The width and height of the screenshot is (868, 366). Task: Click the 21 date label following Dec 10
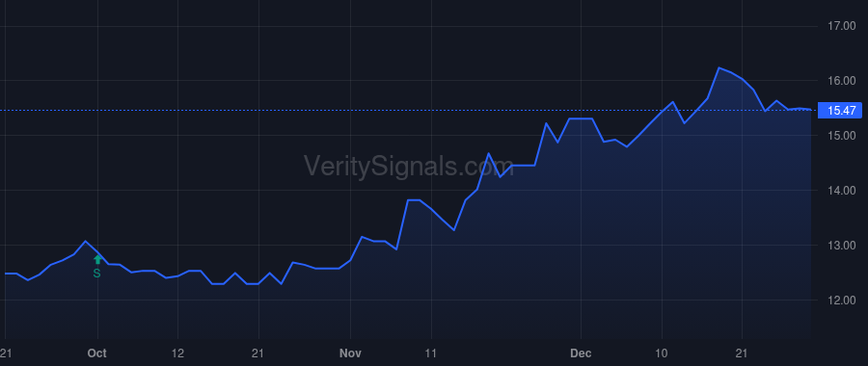[742, 353]
